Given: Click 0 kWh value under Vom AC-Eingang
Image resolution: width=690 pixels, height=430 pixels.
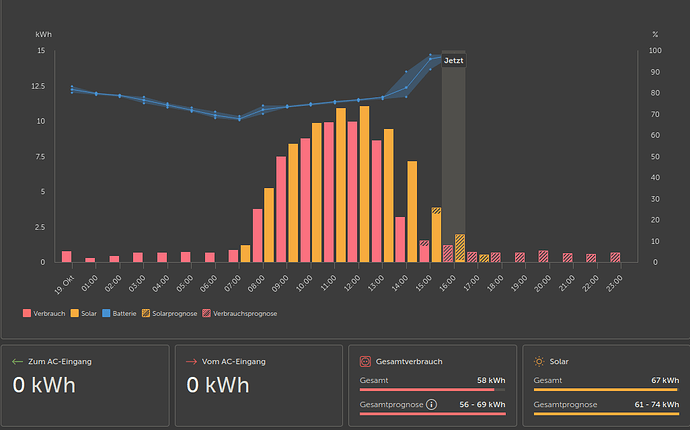Looking at the screenshot, I should 218,385.
